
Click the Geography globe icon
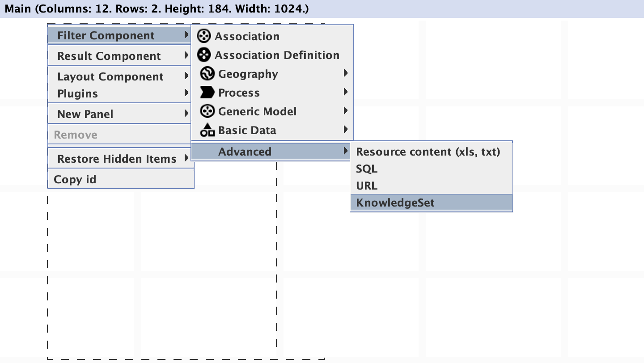point(207,74)
